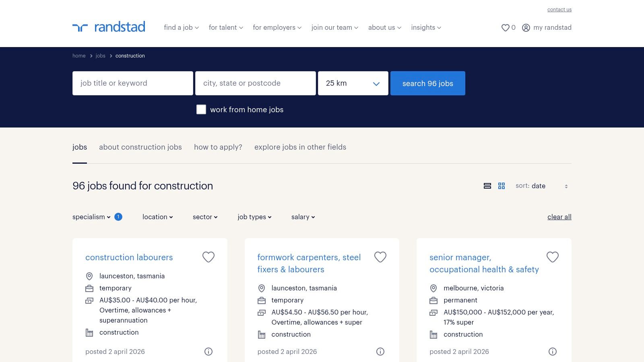Click the job title or keyword field
The height and width of the screenshot is (362, 644).
[x=132, y=83]
